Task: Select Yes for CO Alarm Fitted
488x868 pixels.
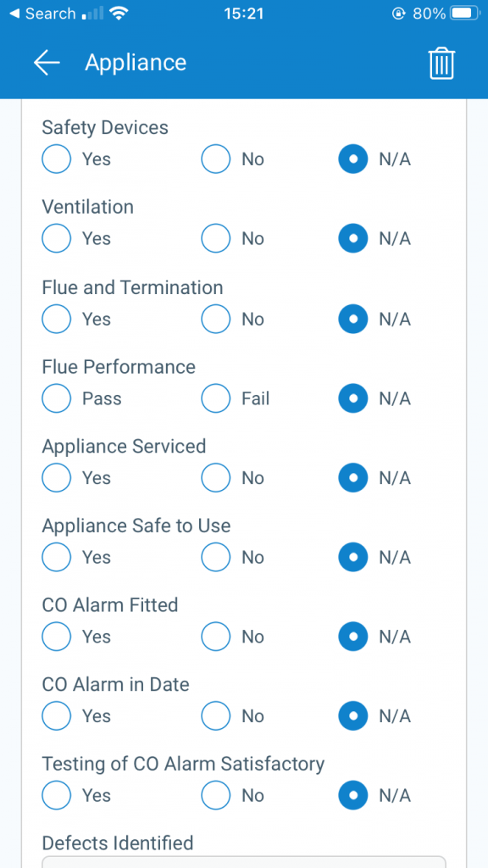Action: click(x=56, y=637)
